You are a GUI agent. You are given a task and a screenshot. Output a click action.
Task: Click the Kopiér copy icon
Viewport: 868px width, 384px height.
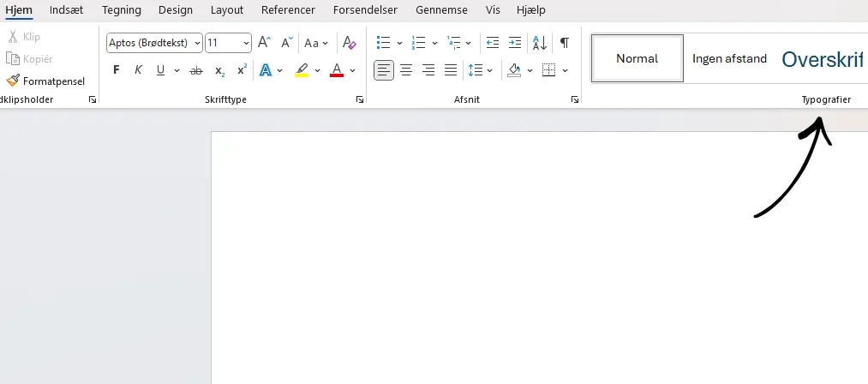[13, 59]
